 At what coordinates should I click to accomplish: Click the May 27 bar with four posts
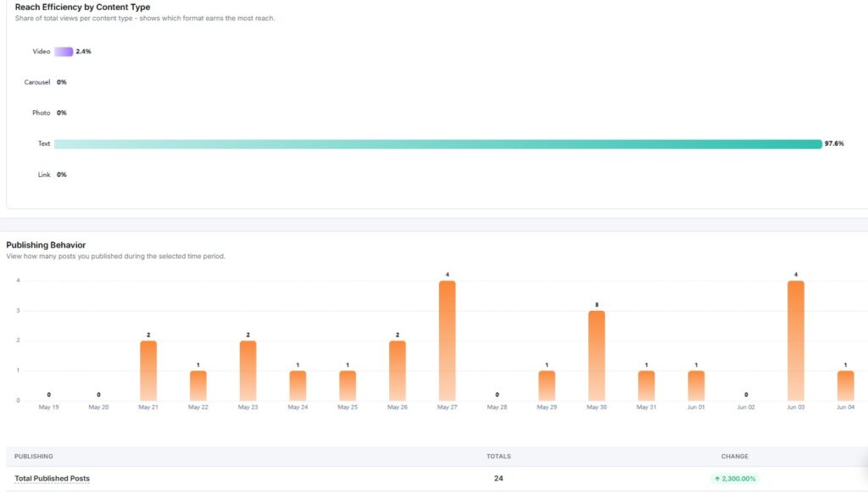448,341
